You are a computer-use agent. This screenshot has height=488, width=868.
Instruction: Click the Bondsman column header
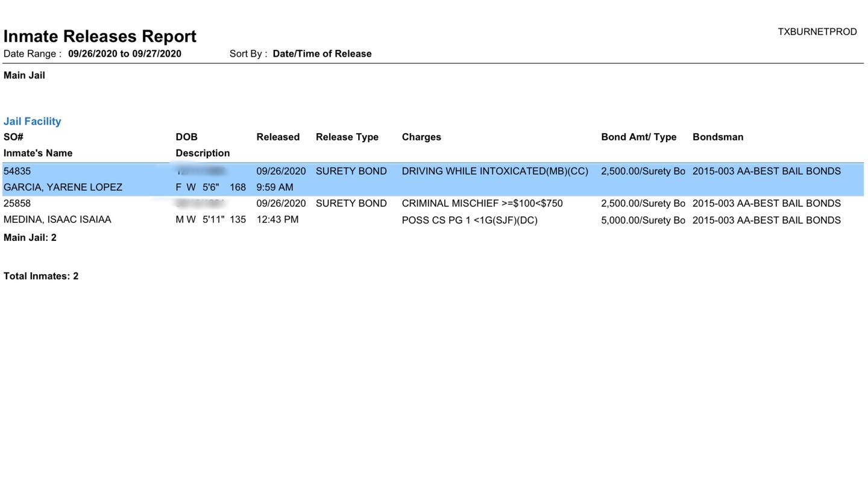[x=718, y=137]
